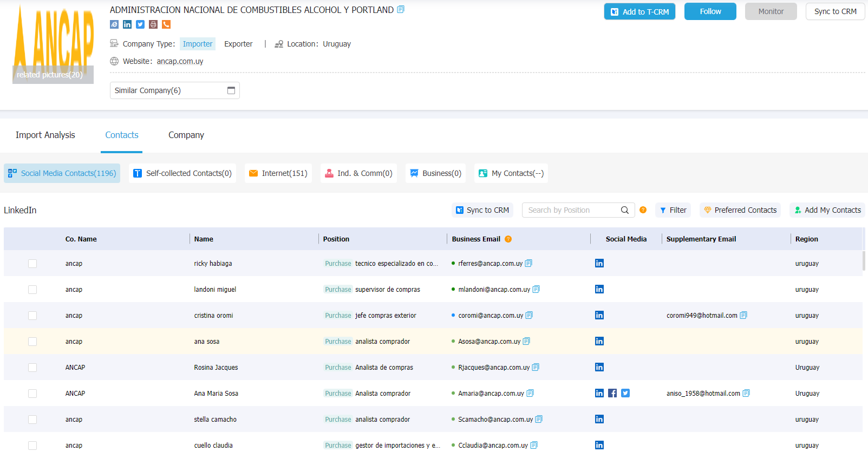Image resolution: width=868 pixels, height=458 pixels.
Task: Tick the checkbox for cuello claudia
Action: pos(32,446)
